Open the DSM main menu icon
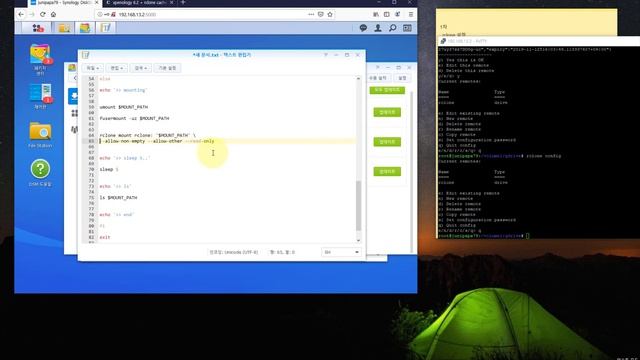The height and width of the screenshot is (360, 640). 38,28
